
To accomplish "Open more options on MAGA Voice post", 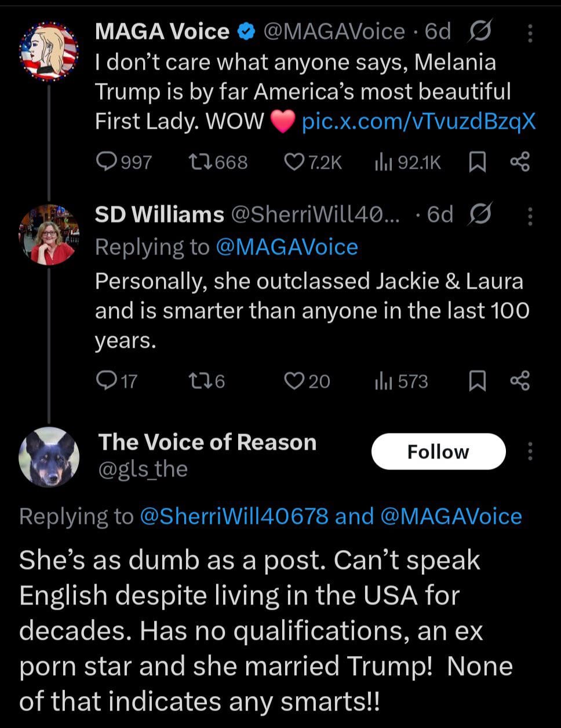I will [530, 34].
